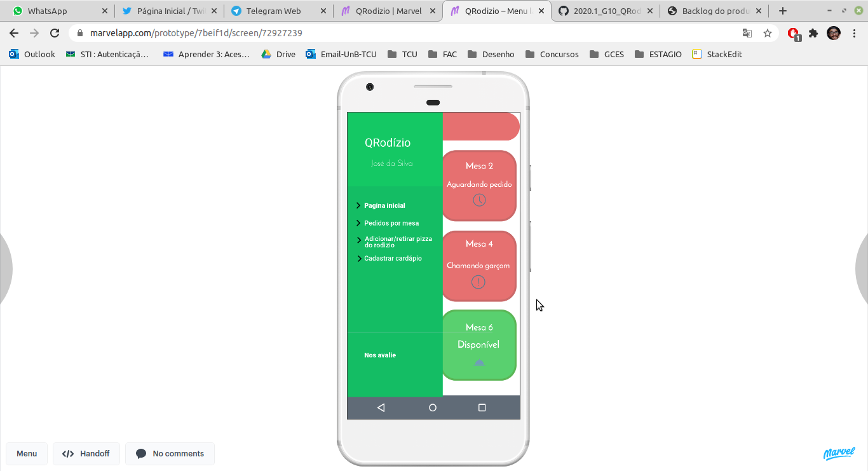Click the Marvel logo
This screenshot has height=471, width=868.
[839, 453]
